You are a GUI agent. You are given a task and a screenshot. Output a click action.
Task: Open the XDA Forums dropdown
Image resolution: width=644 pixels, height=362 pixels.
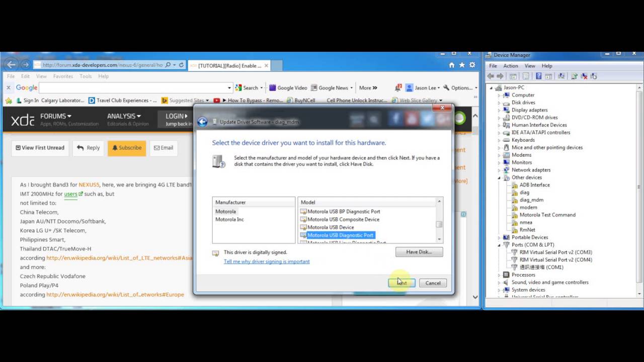tap(56, 116)
